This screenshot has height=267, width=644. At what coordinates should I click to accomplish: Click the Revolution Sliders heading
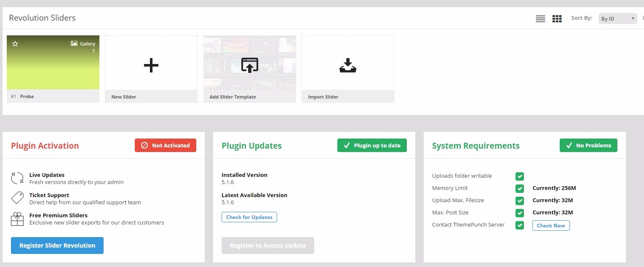[x=42, y=18]
